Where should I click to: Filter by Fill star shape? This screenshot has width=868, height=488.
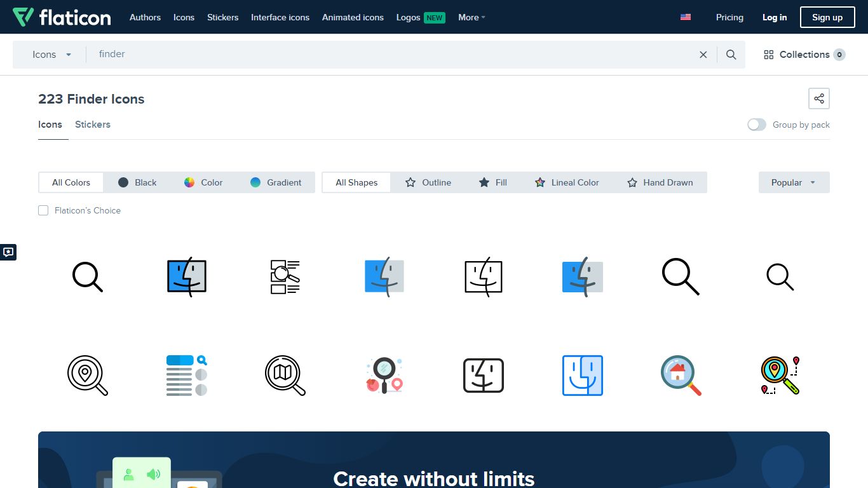click(x=492, y=182)
